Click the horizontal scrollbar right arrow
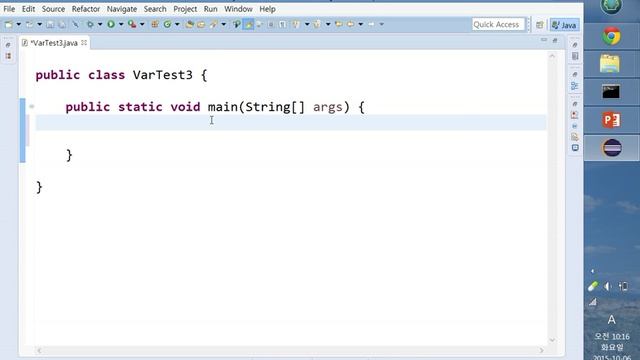640x360 pixels. tap(541, 350)
